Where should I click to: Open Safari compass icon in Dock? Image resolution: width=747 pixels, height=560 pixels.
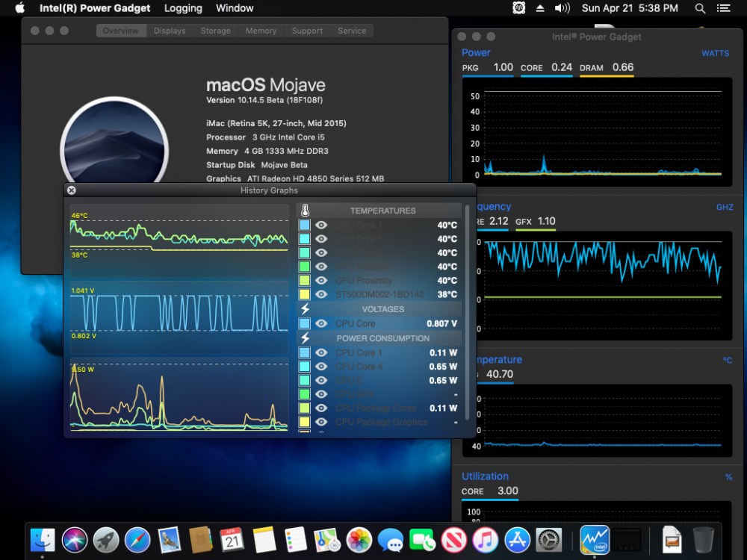click(137, 540)
